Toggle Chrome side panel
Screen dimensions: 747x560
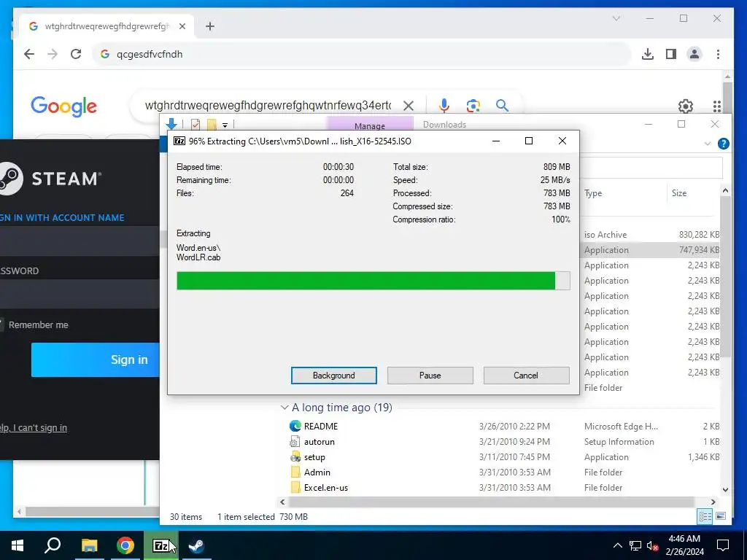[x=671, y=54]
